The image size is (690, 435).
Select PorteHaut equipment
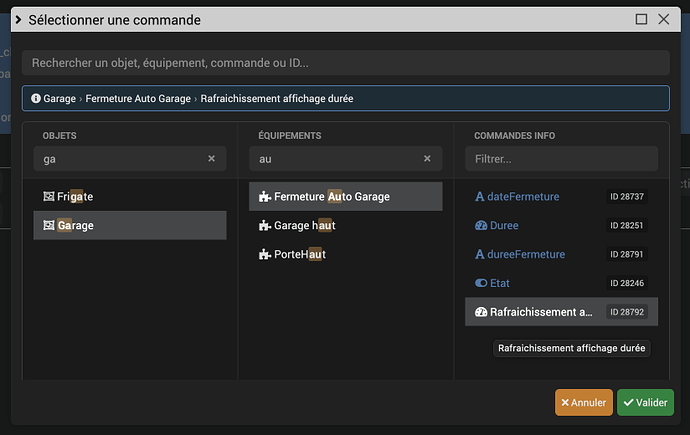coord(345,254)
